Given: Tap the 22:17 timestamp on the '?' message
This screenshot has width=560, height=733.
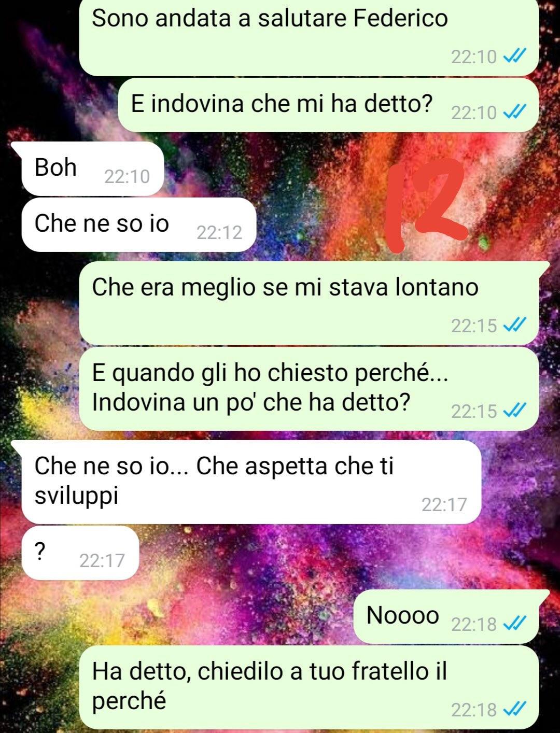Looking at the screenshot, I should [x=102, y=560].
